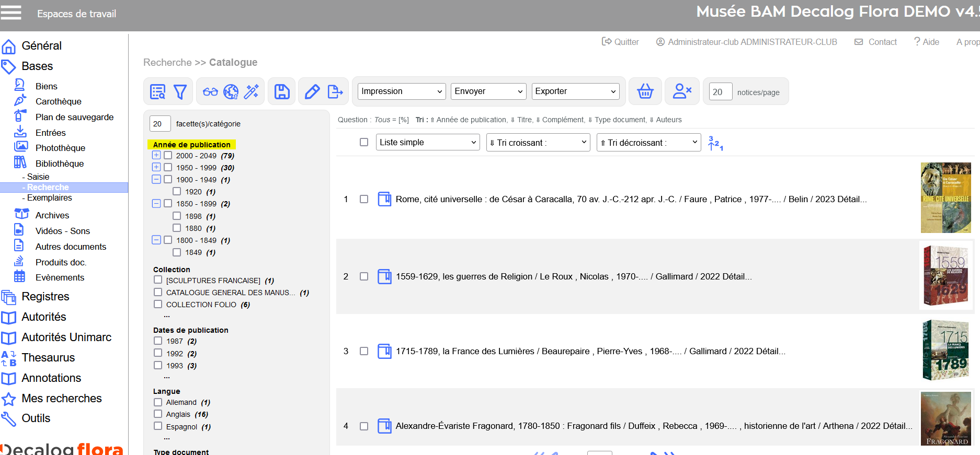Image resolution: width=980 pixels, height=455 pixels.
Task: Click the remove user icon
Action: coord(682,92)
